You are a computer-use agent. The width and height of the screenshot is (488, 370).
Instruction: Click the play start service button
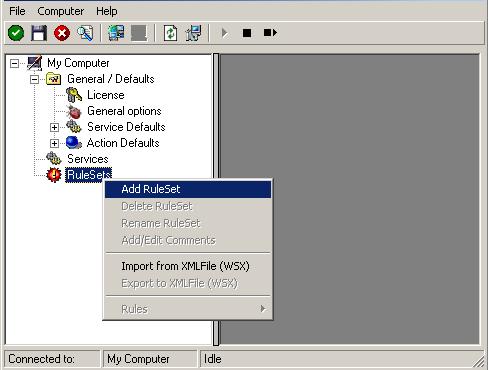tap(224, 33)
